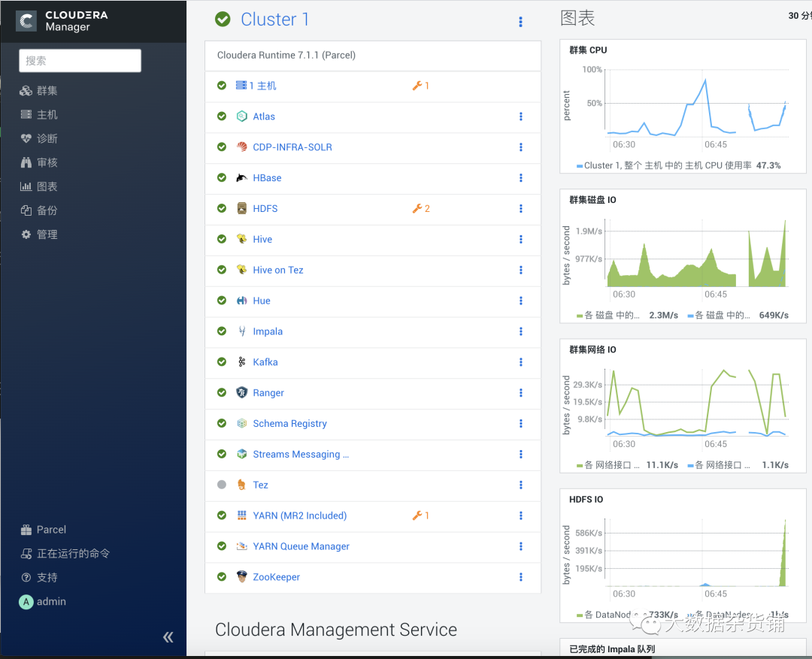Open the 主机 sidebar menu

tap(39, 114)
